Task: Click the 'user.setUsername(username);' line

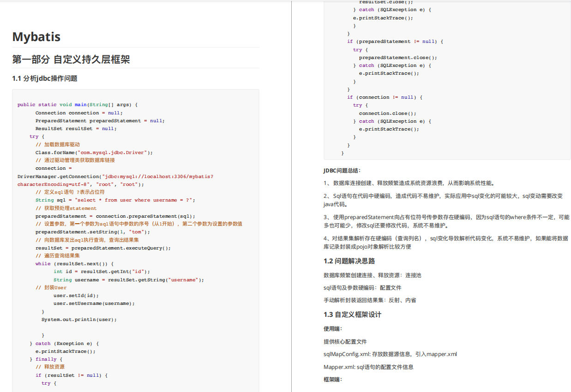Action: (x=94, y=303)
